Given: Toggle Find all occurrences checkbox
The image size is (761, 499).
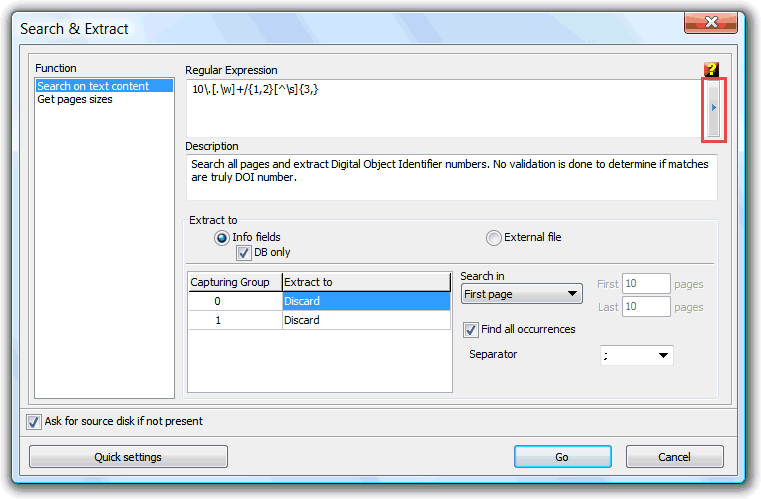Looking at the screenshot, I should [x=470, y=330].
